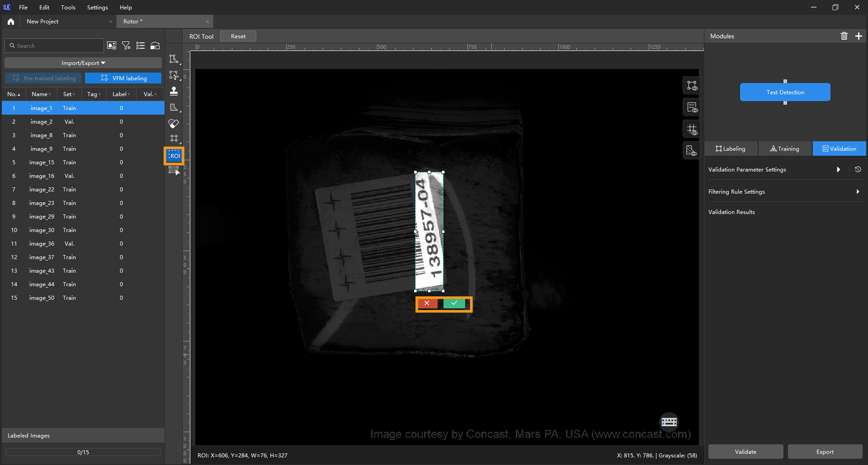
Task: Activate the ROI tool
Action: click(174, 156)
